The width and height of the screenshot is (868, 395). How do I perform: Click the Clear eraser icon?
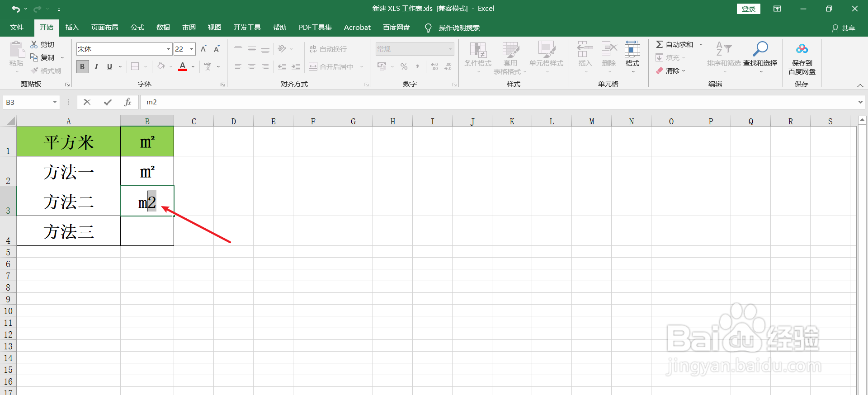(660, 71)
